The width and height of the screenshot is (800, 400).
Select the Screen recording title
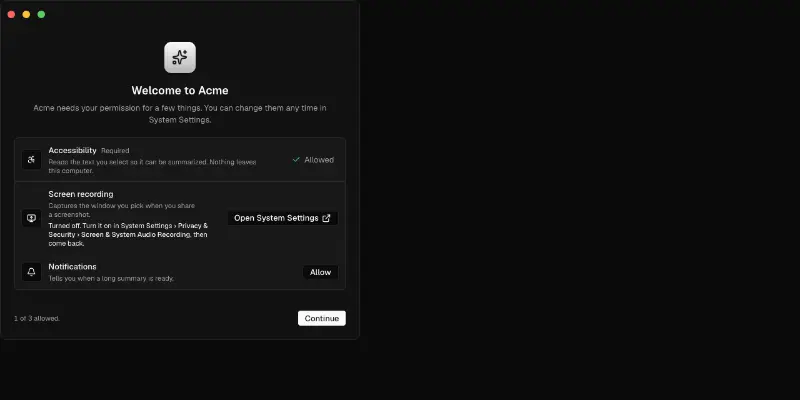(81, 194)
